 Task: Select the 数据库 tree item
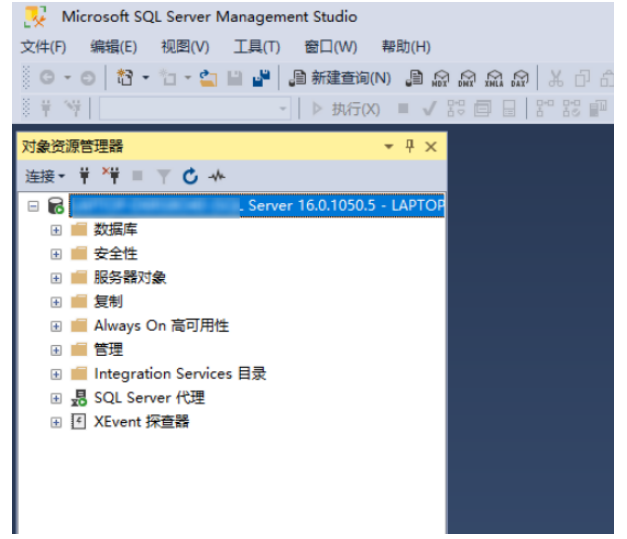tap(116, 230)
